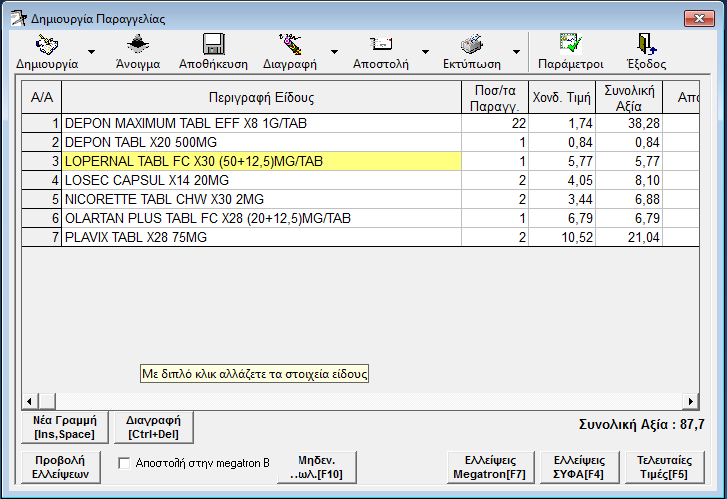Toggle Αποστολή στην megatron B checkbox
The width and height of the screenshot is (727, 499).
click(124, 463)
